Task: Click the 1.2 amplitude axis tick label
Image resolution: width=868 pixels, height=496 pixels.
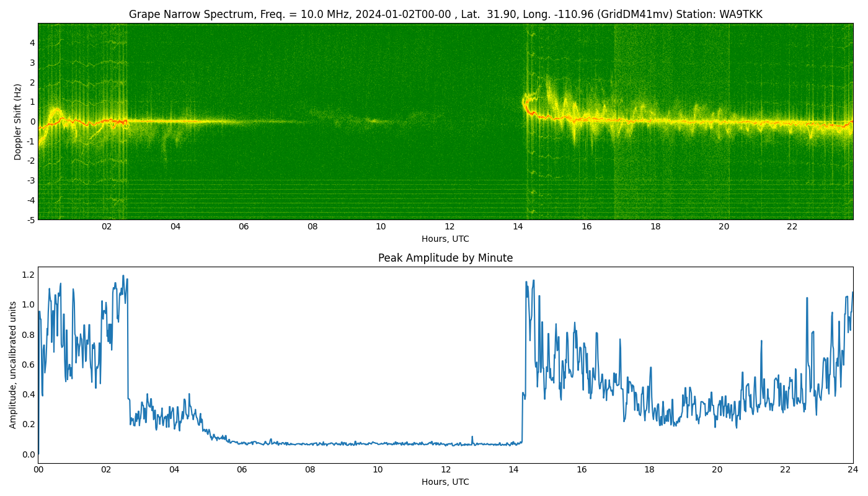Action: [29, 275]
